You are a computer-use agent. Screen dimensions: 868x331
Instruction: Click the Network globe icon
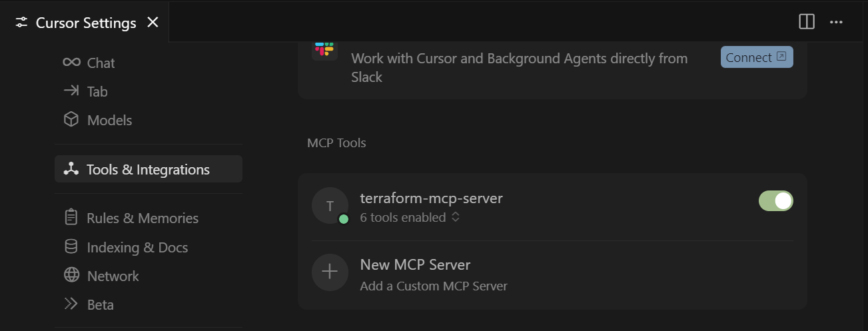pyautogui.click(x=71, y=276)
